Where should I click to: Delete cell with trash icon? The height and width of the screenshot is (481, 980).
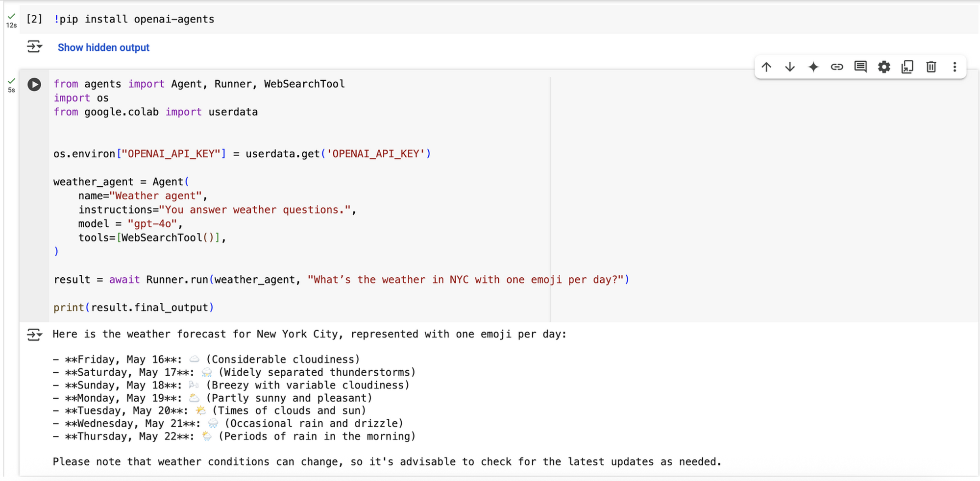click(931, 67)
